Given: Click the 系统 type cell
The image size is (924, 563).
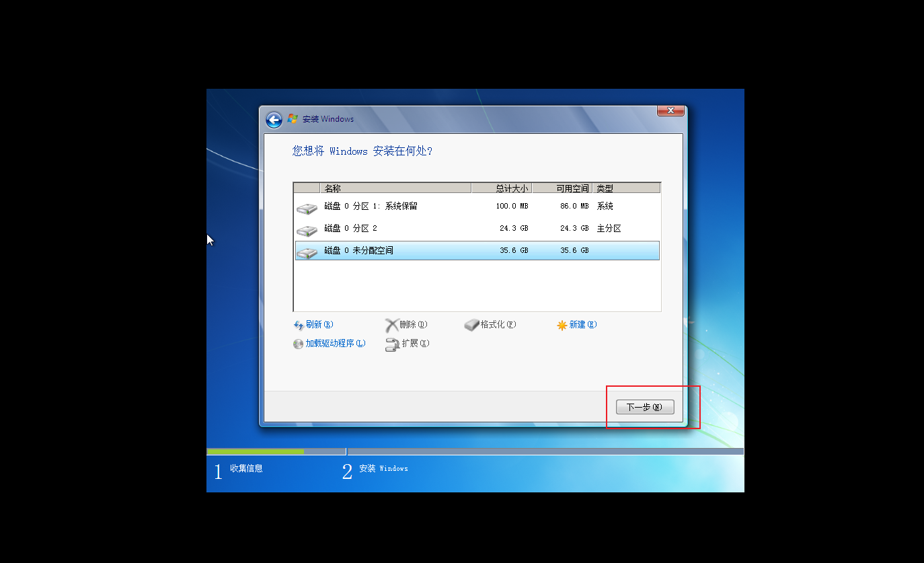Looking at the screenshot, I should [x=605, y=206].
